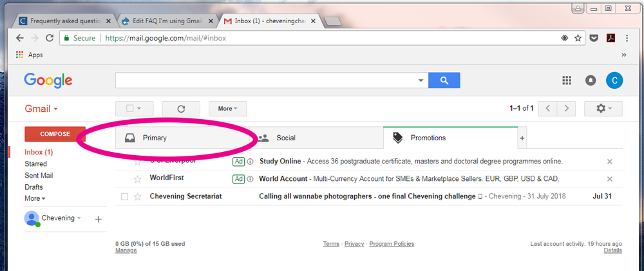Expand More labels in left sidebar
This screenshot has height=271, width=644.
(35, 198)
